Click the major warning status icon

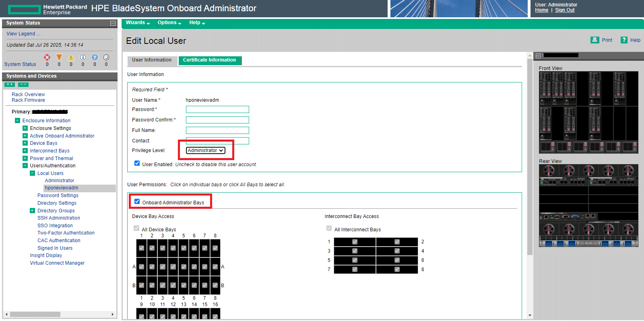59,58
